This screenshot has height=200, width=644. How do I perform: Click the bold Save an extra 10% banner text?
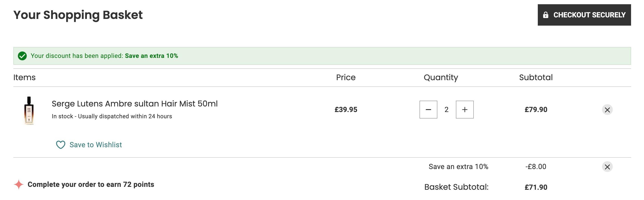click(x=151, y=56)
